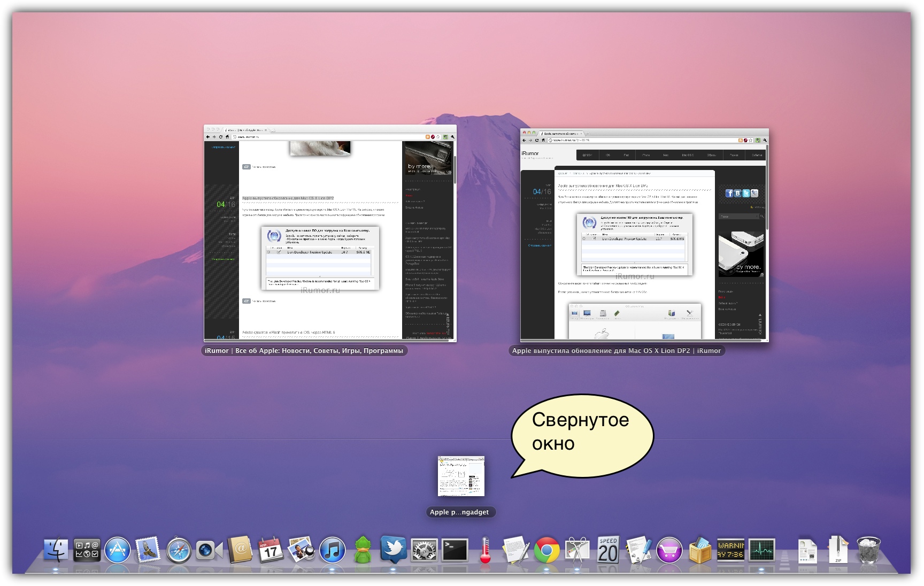Open the documents stack in the Dock

(807, 550)
